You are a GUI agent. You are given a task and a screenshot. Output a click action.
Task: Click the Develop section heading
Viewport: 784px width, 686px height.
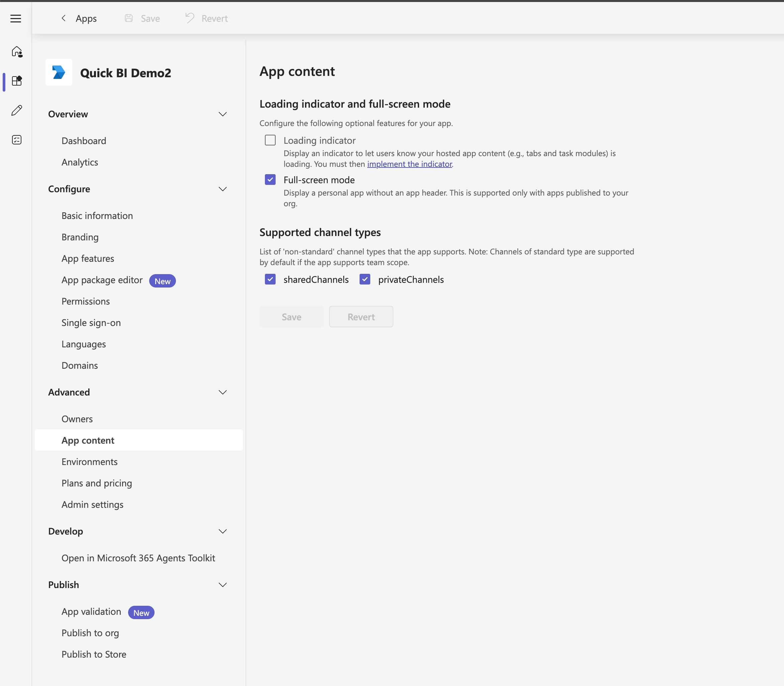click(66, 531)
